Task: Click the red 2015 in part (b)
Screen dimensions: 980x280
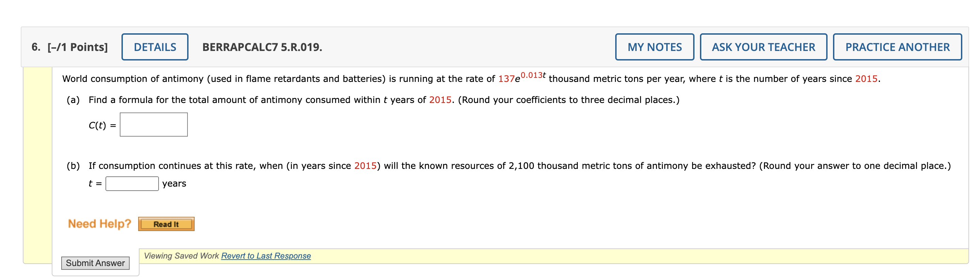Action: pyautogui.click(x=366, y=165)
